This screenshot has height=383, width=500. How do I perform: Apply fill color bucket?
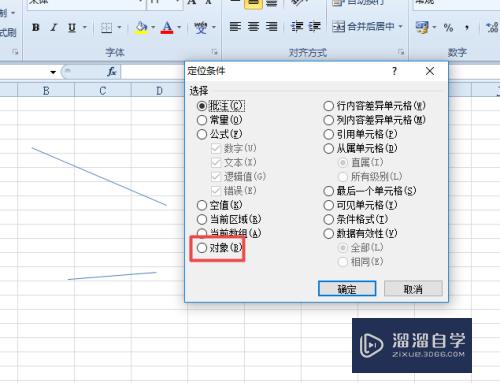point(141,27)
